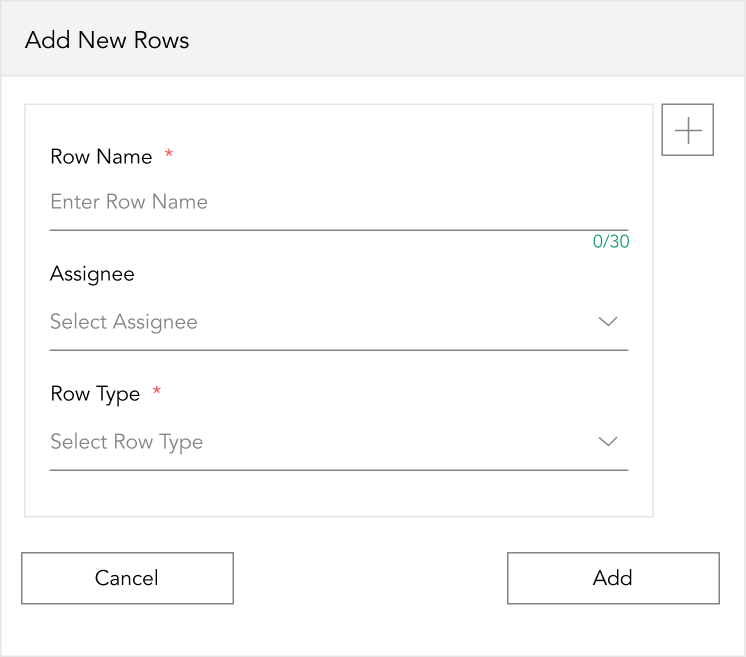Open the Assignee dropdown chevron
This screenshot has width=746, height=657.
608,322
